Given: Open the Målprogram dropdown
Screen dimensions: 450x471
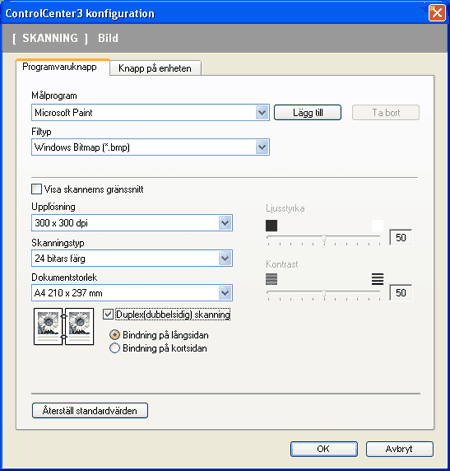Looking at the screenshot, I should click(x=262, y=112).
